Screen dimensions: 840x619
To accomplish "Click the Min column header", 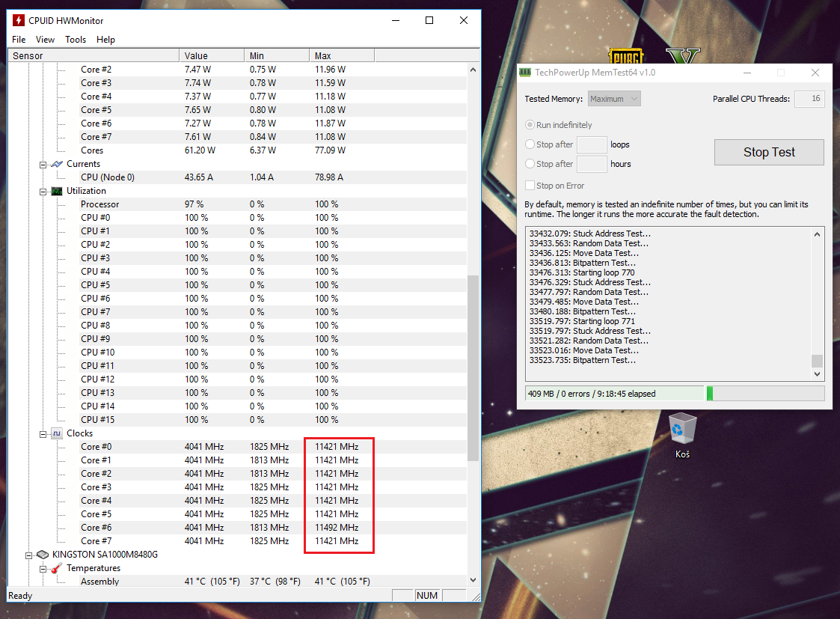I will [x=277, y=55].
